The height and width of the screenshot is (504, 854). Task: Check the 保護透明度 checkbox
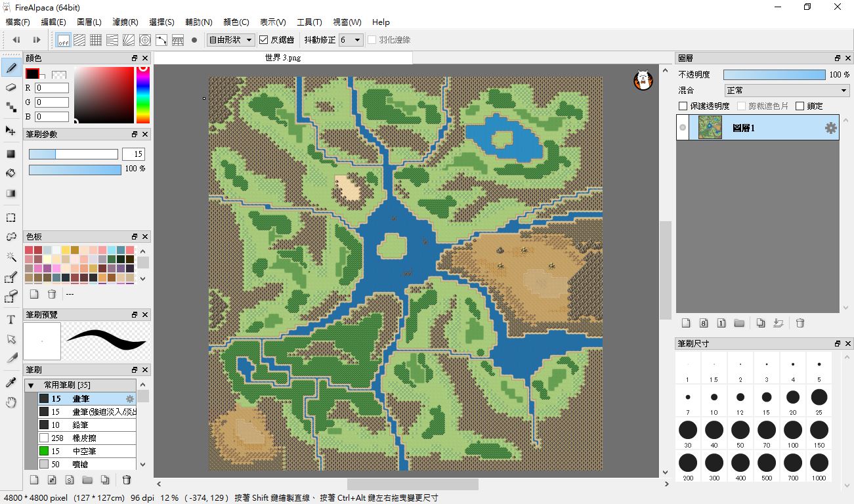click(683, 106)
